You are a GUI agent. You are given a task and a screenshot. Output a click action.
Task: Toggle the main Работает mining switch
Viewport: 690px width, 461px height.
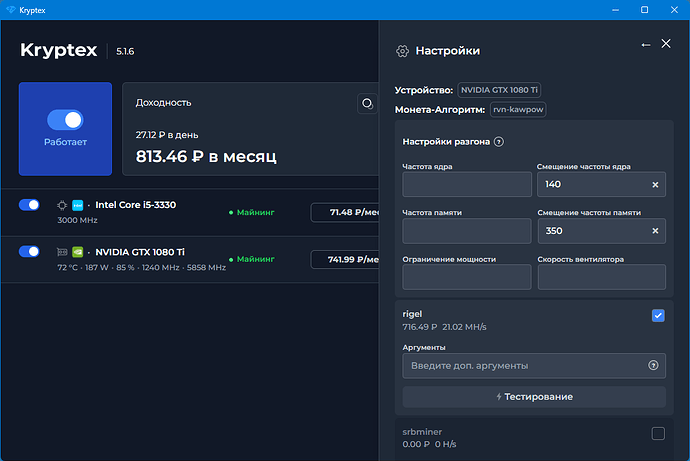pos(64,120)
